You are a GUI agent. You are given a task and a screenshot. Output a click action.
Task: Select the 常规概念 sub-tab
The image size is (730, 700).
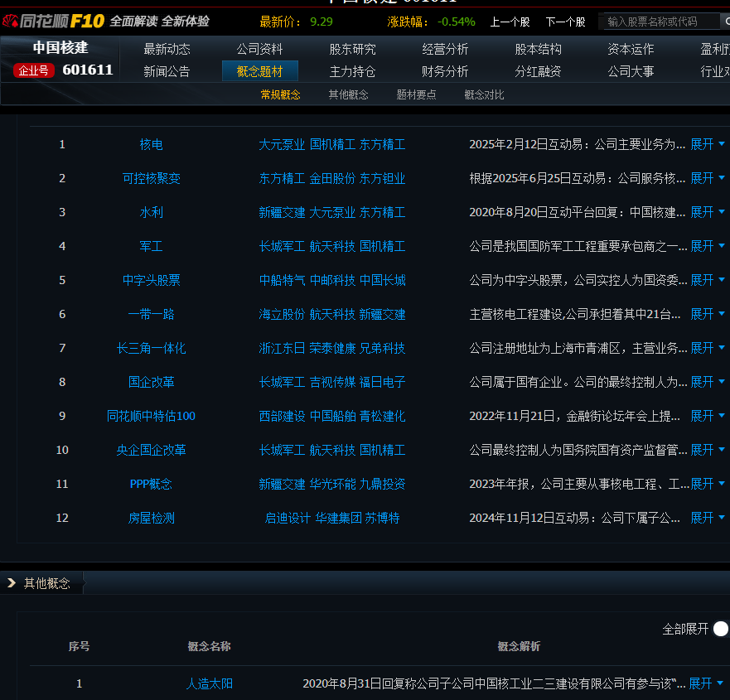(x=280, y=95)
